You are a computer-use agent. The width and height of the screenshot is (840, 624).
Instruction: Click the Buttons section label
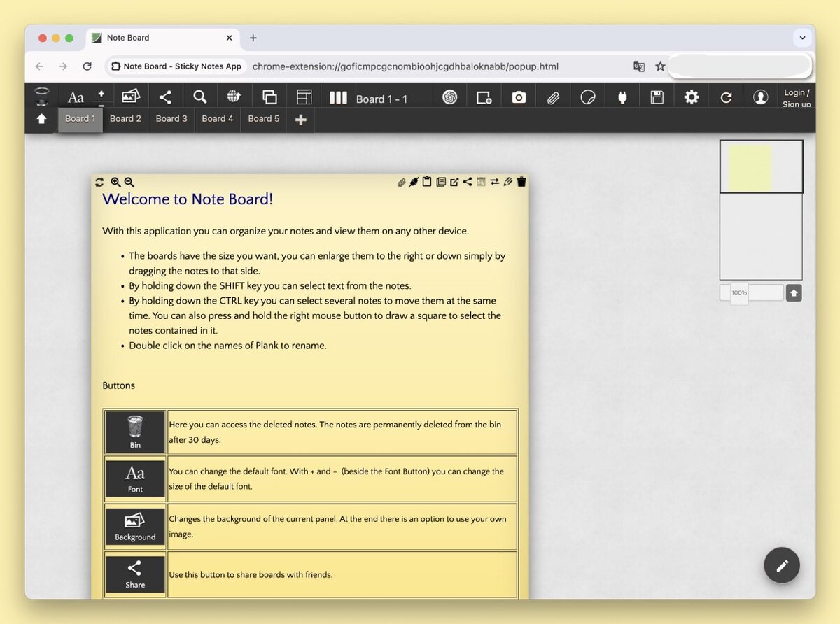coord(118,385)
